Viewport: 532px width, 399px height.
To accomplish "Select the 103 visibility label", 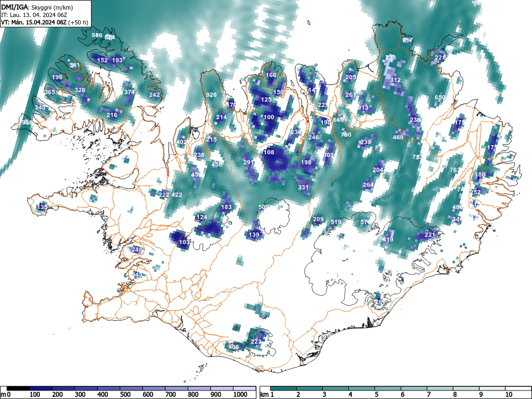I will coord(184,242).
